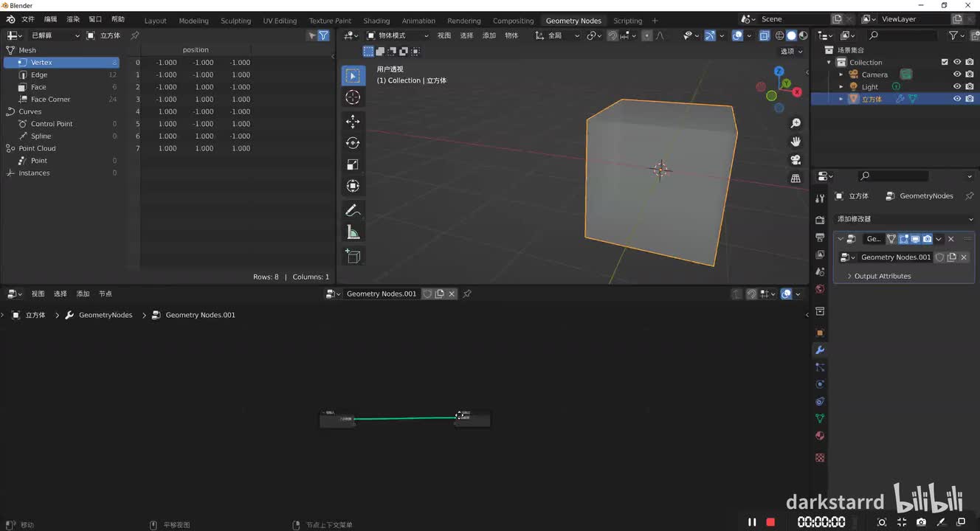This screenshot has width=980, height=531.
Task: Toggle modifier realtime display in viewport
Action: pos(915,239)
